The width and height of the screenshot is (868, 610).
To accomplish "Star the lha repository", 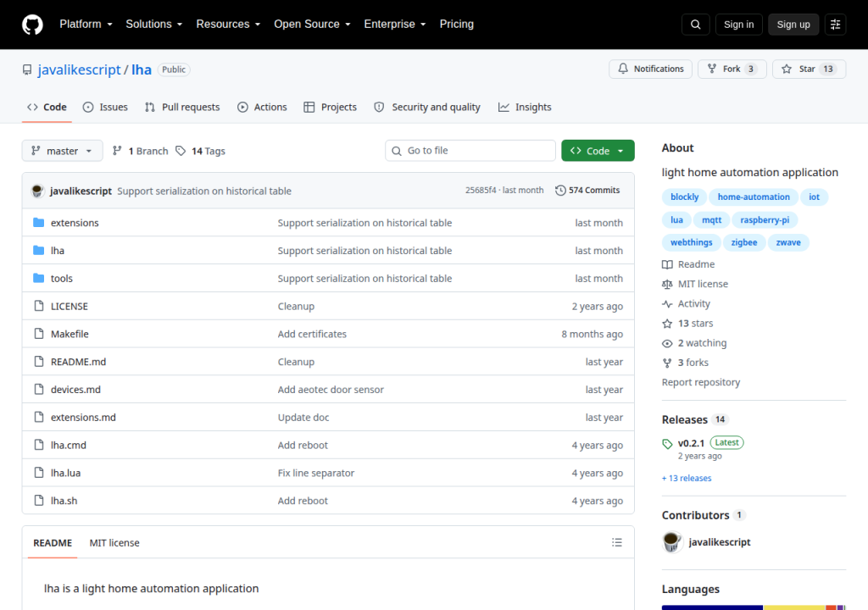I will [809, 69].
